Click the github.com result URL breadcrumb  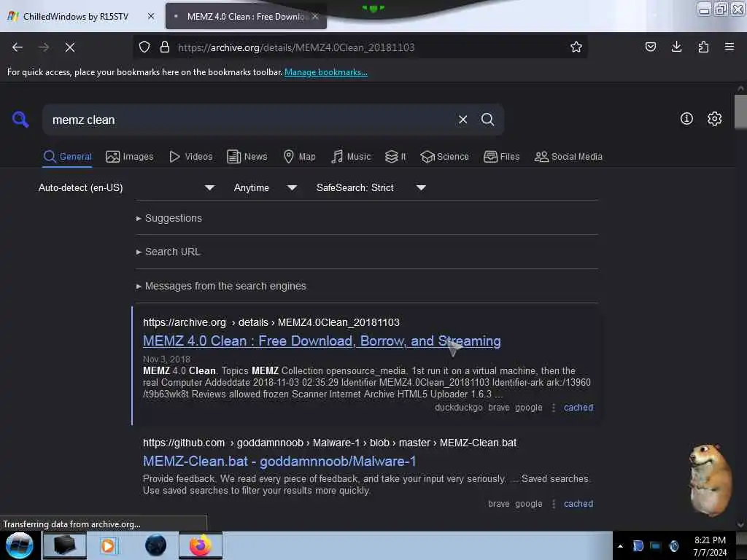pyautogui.click(x=330, y=443)
